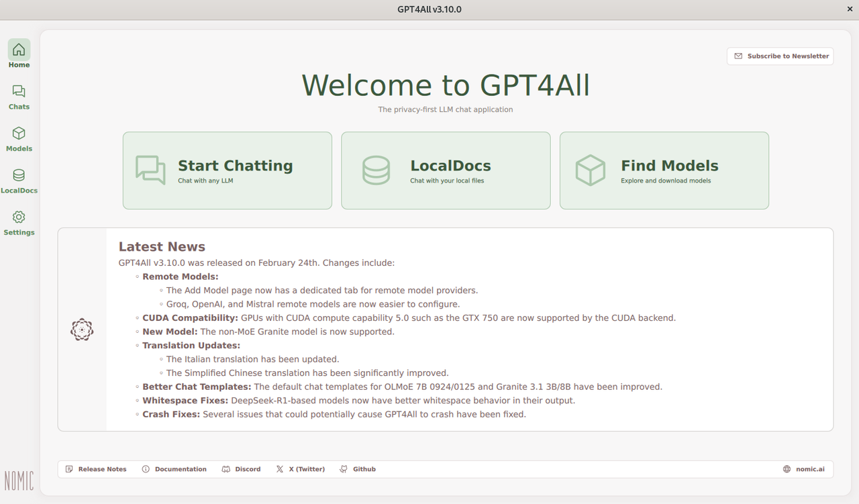Click "The privacy-first LLM chat application" subtitle
Image resolution: width=859 pixels, height=504 pixels.
click(x=446, y=109)
